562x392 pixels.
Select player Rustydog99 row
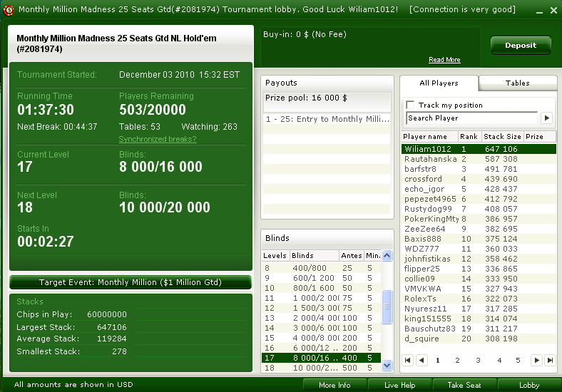479,209
